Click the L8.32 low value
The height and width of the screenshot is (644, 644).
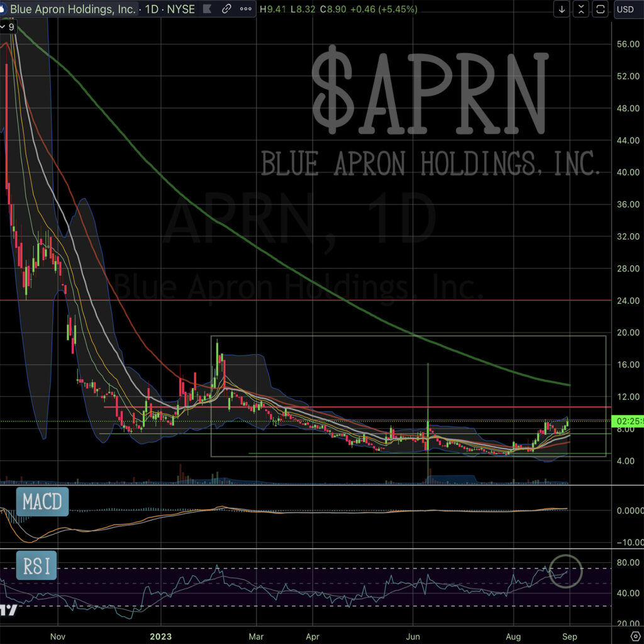[x=303, y=9]
